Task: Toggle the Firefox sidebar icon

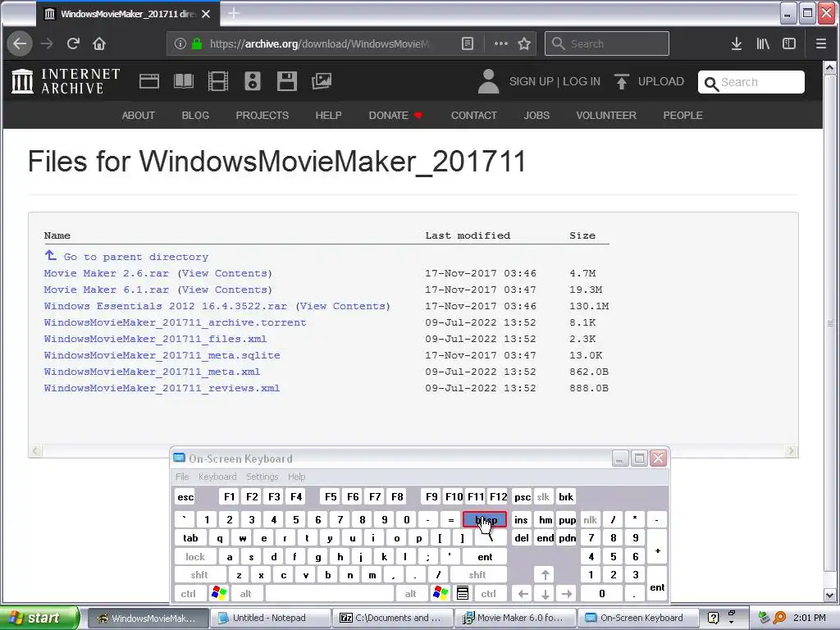Action: click(789, 43)
